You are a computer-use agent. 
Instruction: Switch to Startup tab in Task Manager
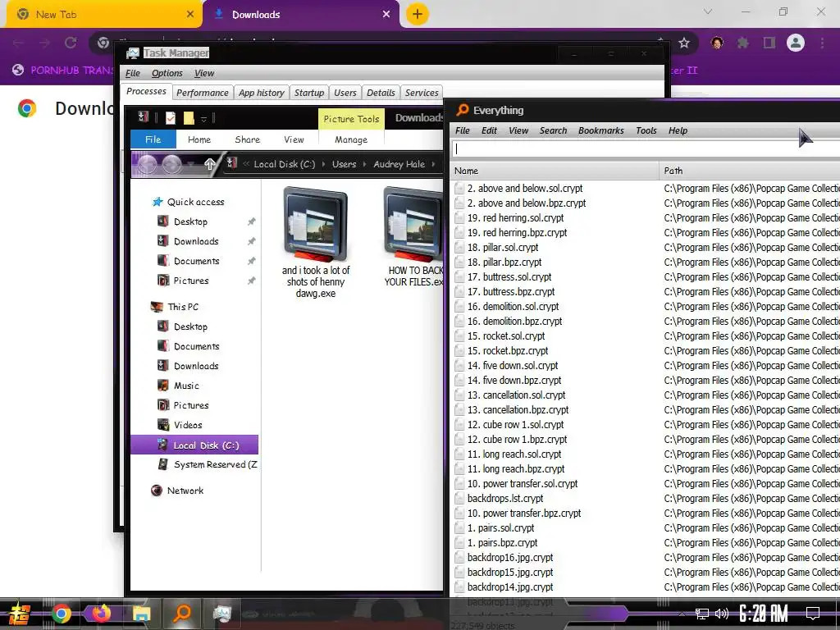tap(309, 93)
